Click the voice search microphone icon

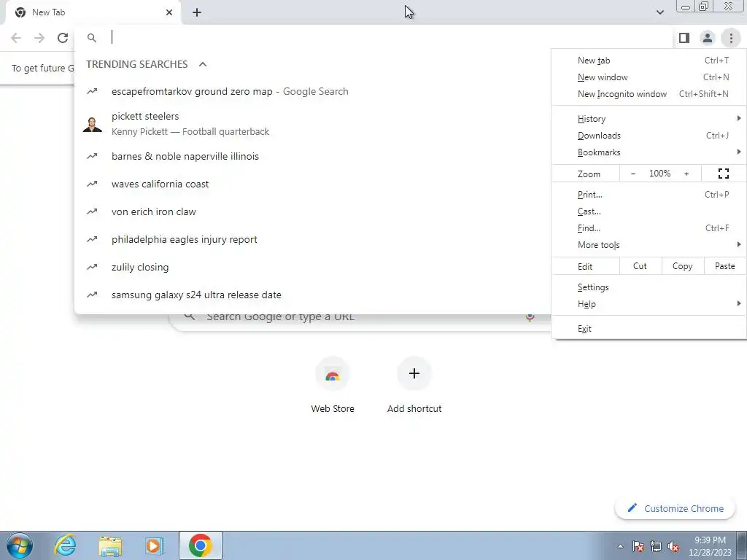(530, 317)
